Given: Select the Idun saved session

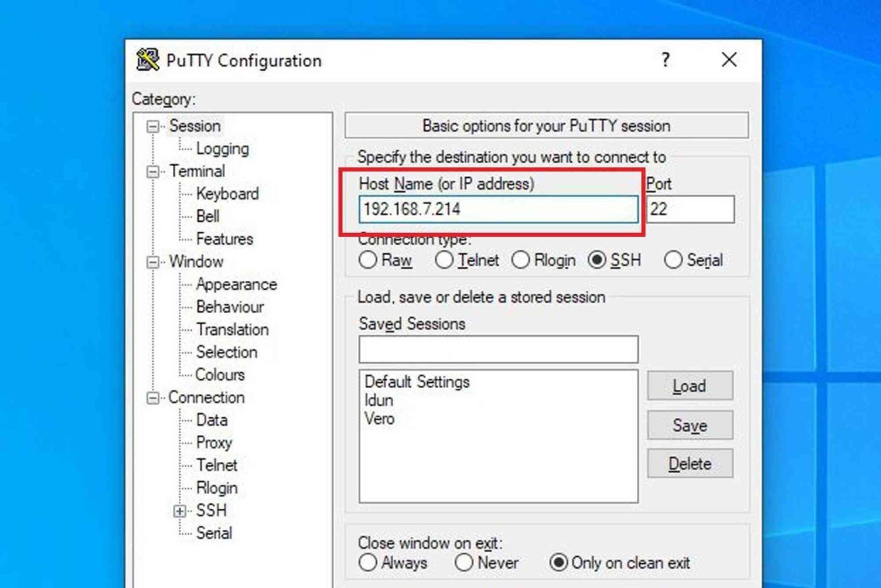Looking at the screenshot, I should 379,401.
